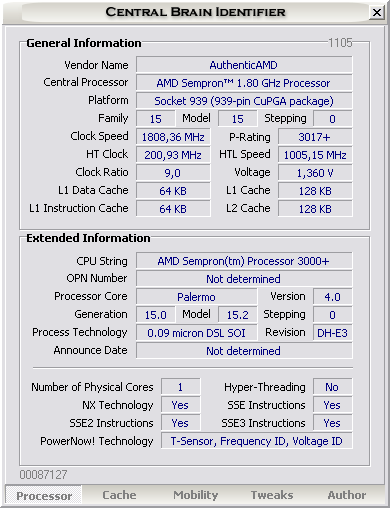The height and width of the screenshot is (508, 390).
Task: Click the NX Technology Yes value
Action: coord(180,405)
